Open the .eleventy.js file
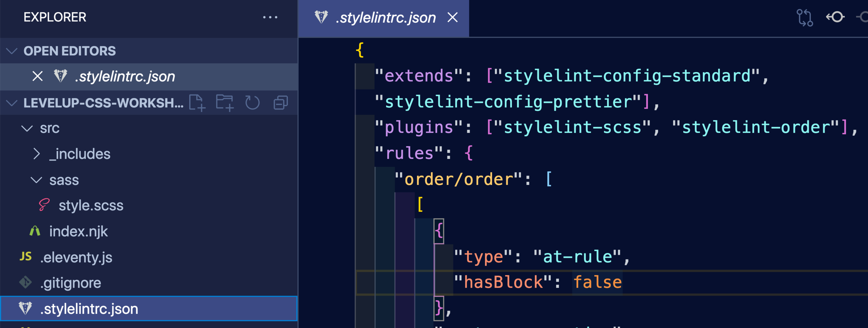868x328 pixels. [76, 258]
